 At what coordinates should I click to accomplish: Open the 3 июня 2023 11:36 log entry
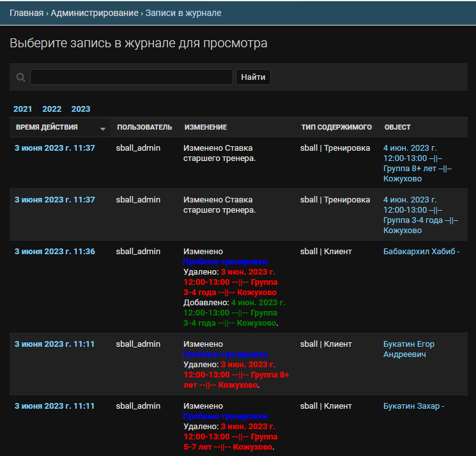click(55, 252)
